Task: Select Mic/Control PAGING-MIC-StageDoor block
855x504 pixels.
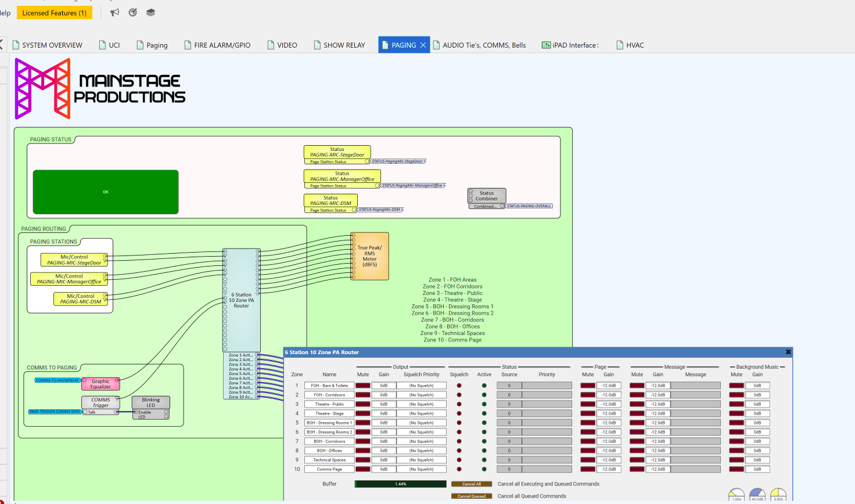Action: [x=74, y=260]
